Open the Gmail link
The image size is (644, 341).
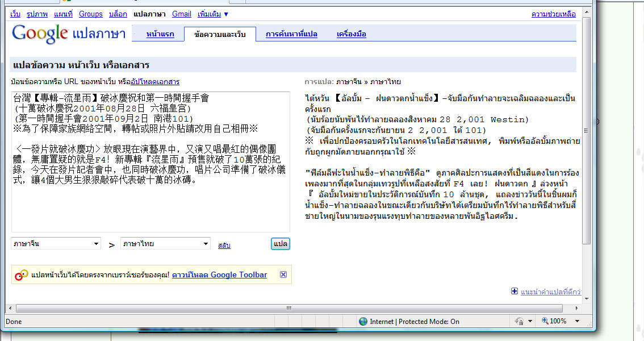coord(182,14)
